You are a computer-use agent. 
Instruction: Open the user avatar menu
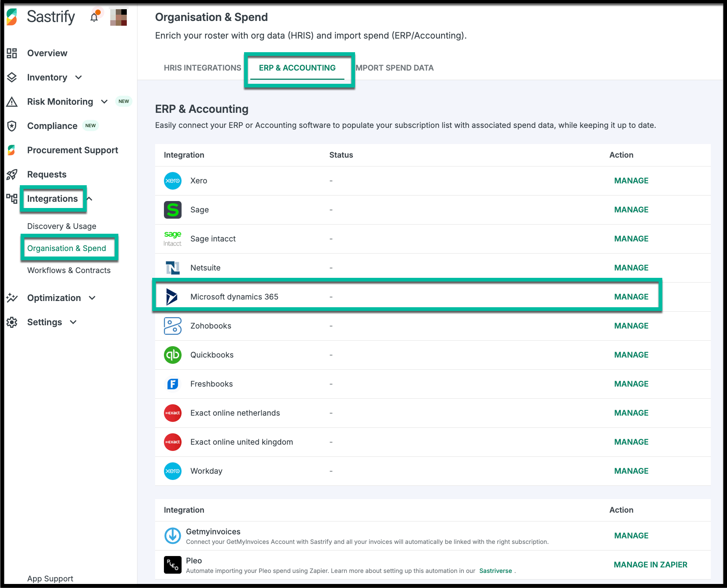118,17
